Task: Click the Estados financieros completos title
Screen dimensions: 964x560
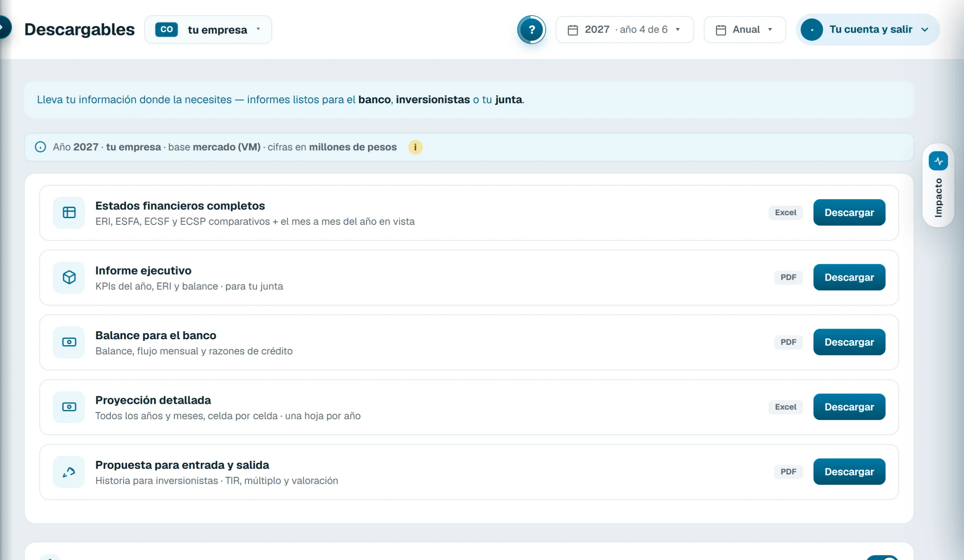Action: point(180,206)
